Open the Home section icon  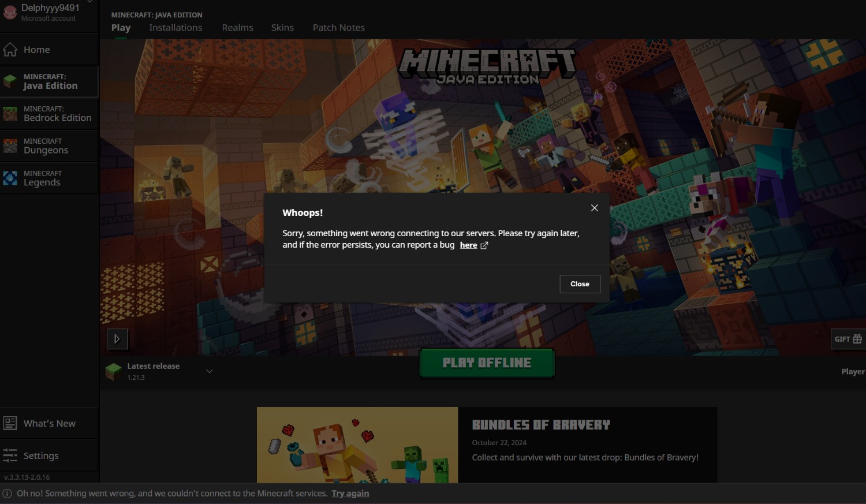[10, 50]
